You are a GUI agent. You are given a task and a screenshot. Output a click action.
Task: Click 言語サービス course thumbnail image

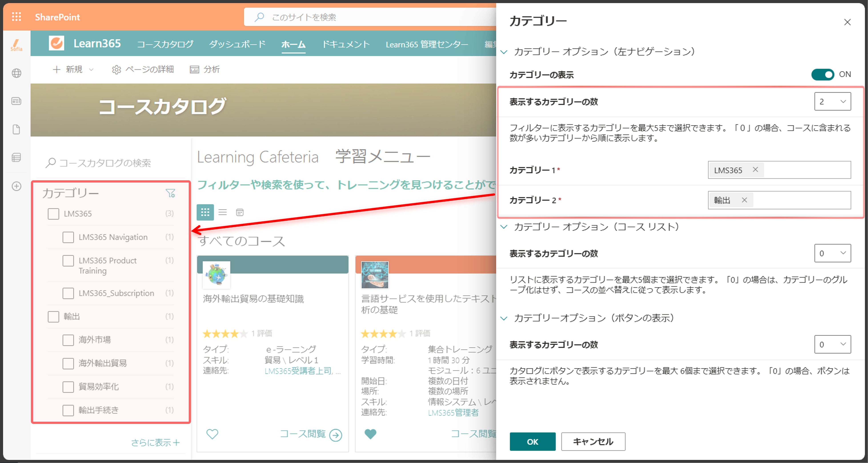point(375,275)
